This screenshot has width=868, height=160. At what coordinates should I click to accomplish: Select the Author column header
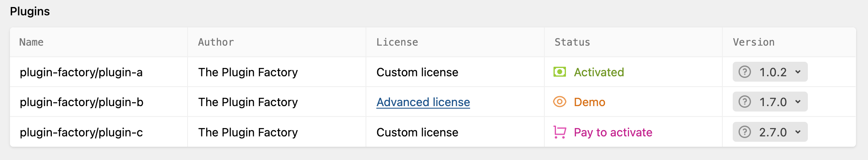tap(216, 42)
